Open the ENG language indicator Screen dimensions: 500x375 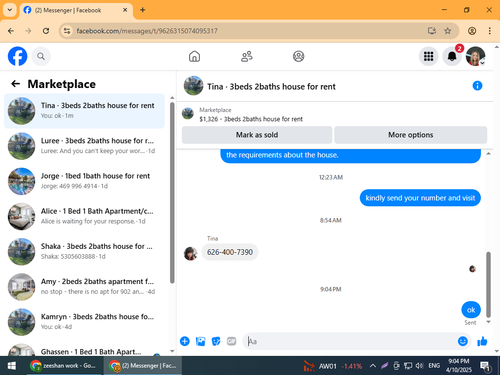[x=434, y=366]
